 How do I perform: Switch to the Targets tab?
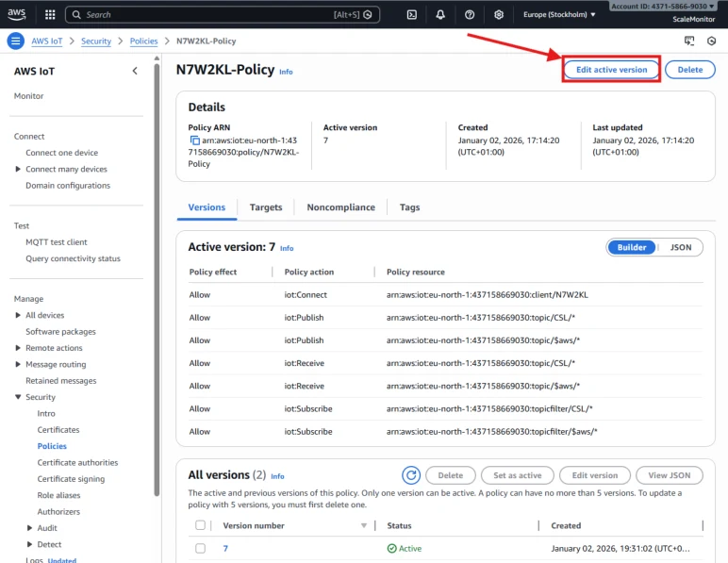266,207
